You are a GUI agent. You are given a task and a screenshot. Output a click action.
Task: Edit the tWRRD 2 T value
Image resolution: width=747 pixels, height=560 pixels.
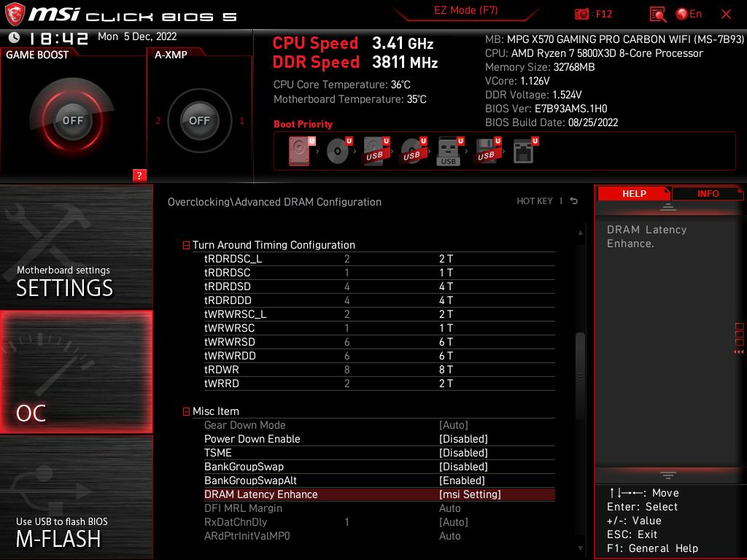[x=446, y=384]
